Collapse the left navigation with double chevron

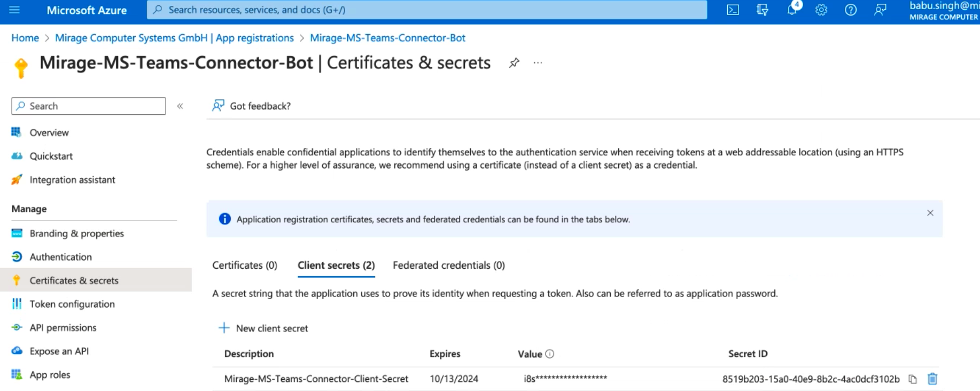coord(181,106)
